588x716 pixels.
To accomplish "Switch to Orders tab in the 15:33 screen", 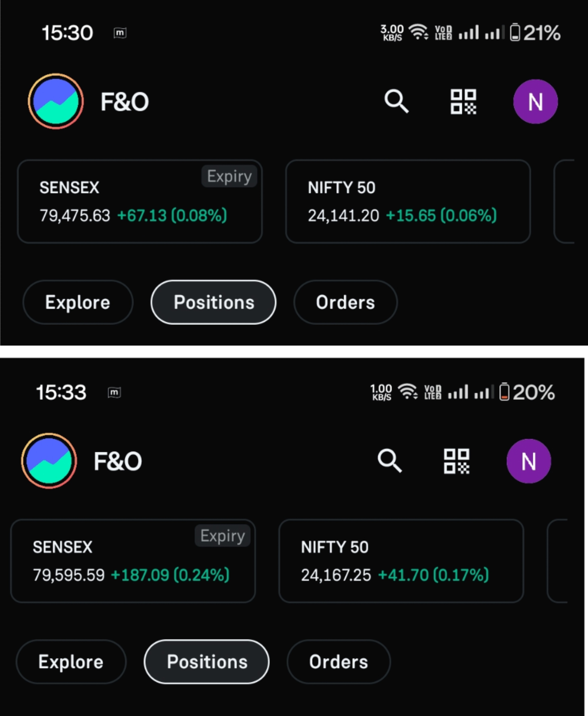I will 338,662.
